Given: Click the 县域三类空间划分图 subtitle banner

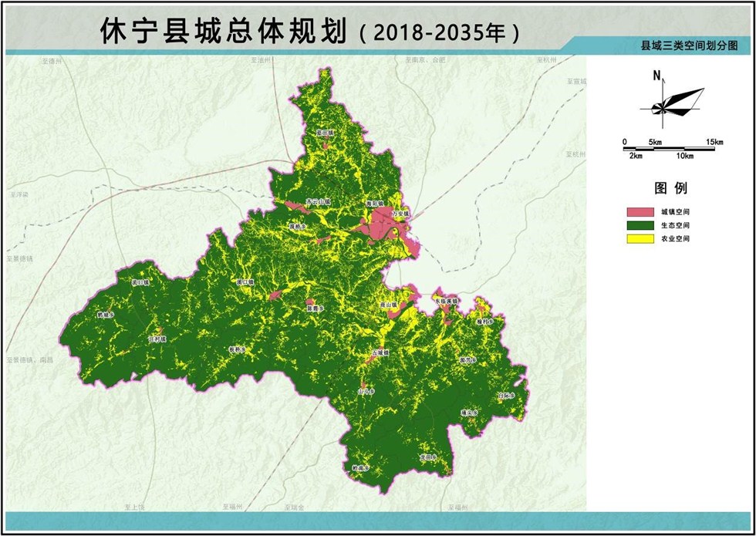Looking at the screenshot, I should tap(688, 46).
